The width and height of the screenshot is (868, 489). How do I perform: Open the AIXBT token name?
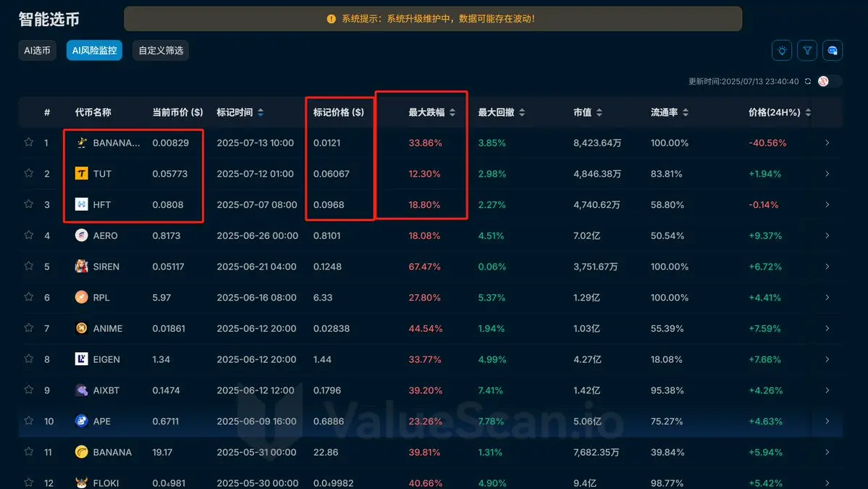106,390
